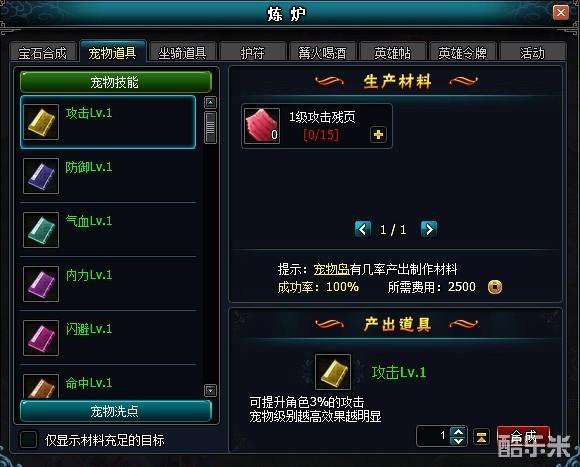Decrease synthesis quantity with down arrow
This screenshot has width=580, height=467.
458,441
